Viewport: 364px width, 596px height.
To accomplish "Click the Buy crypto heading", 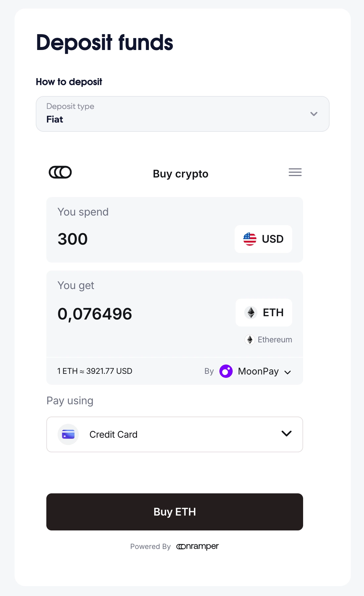I will point(180,174).
